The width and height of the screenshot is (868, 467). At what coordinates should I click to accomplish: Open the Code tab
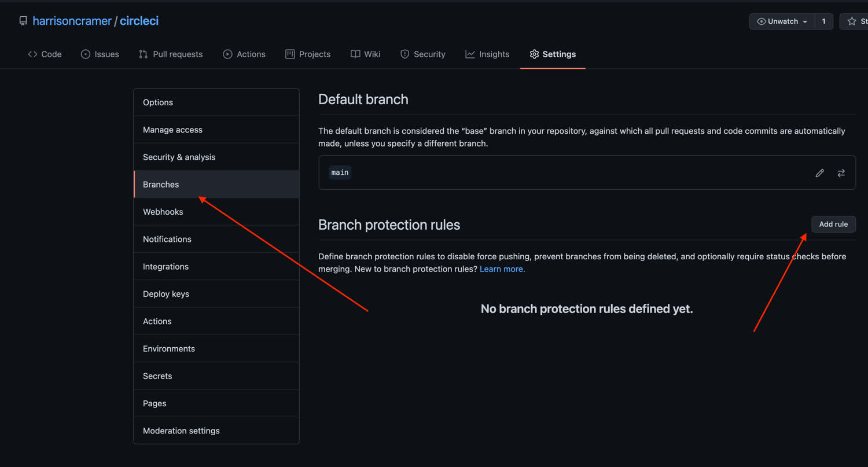(45, 54)
